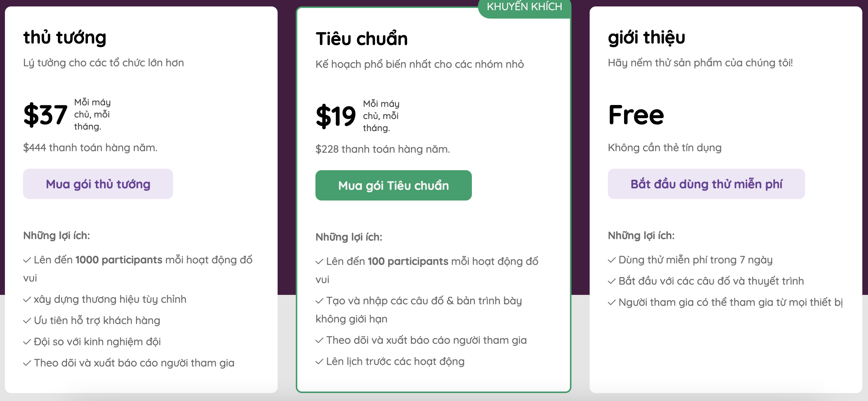Click 'Bắt đầu dùng thử miễn phí' button

[x=706, y=184]
